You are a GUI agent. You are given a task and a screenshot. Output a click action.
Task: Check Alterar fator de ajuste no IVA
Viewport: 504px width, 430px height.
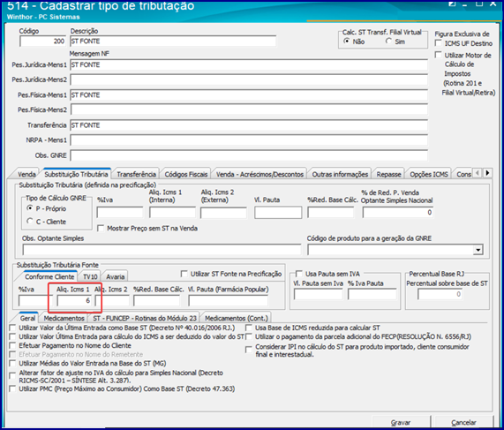[12, 375]
